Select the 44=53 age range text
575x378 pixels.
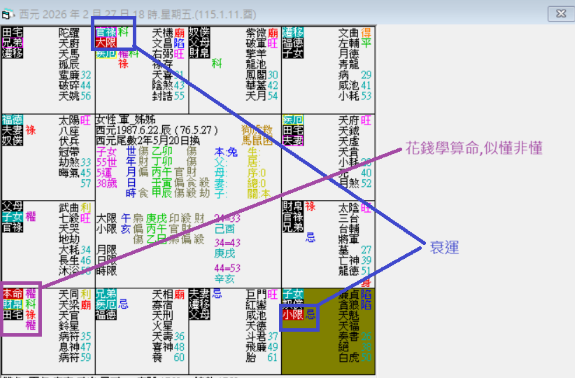click(227, 268)
